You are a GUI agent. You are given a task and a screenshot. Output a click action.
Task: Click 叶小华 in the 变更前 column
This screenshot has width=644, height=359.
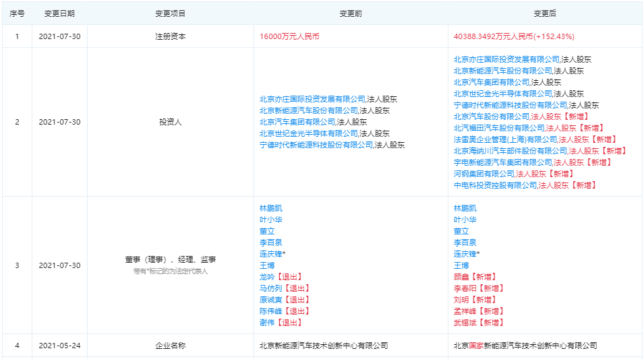coord(270,220)
